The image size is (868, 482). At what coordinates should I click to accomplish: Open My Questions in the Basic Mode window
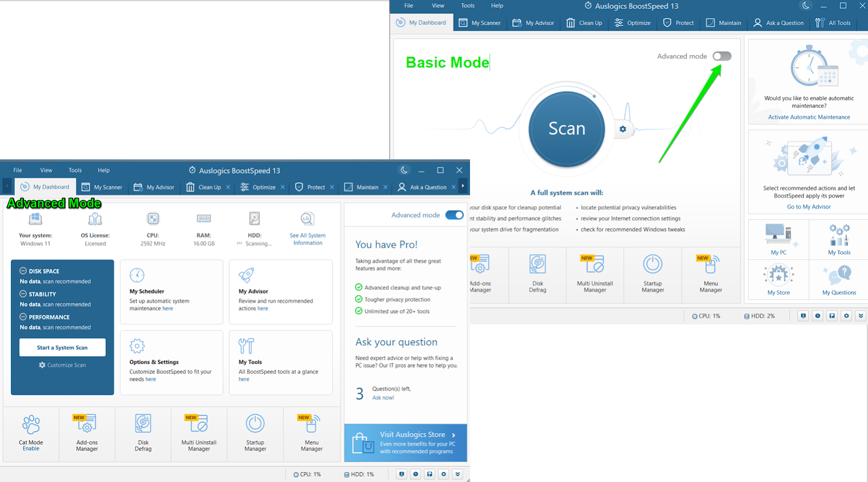pos(839,279)
